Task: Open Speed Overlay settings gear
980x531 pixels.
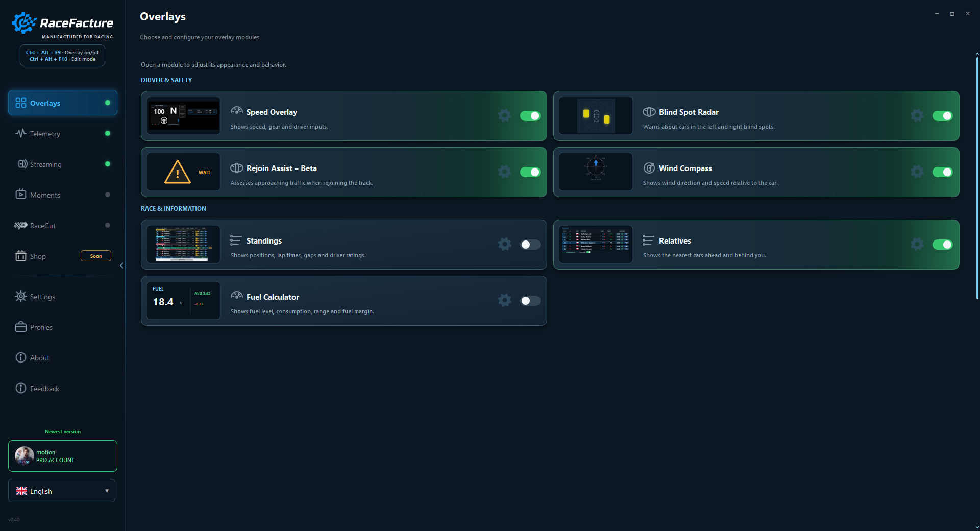Action: click(505, 115)
